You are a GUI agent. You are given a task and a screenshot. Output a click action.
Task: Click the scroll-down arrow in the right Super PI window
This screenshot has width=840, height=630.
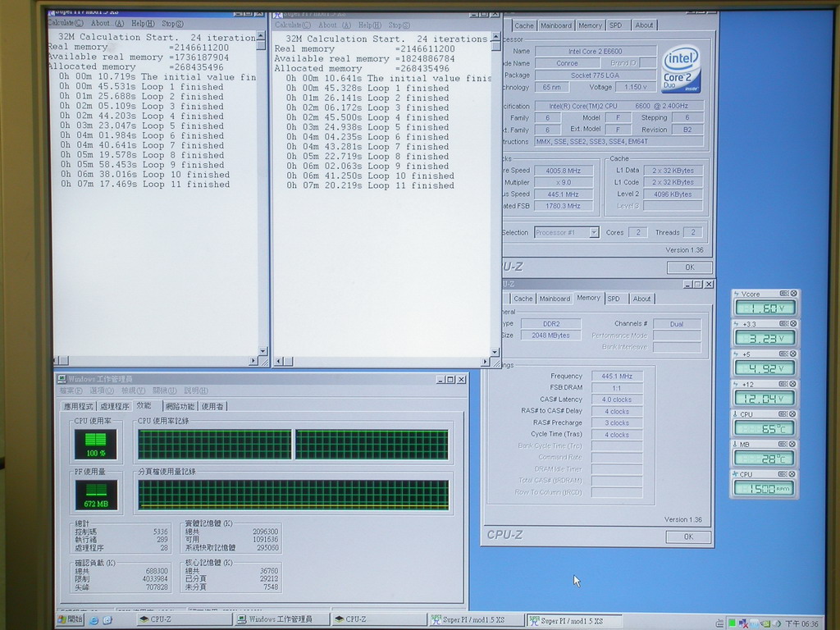[x=495, y=351]
